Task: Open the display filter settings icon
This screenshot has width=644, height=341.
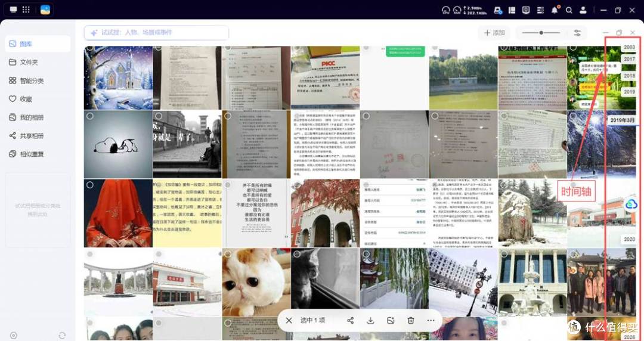Action: point(577,33)
